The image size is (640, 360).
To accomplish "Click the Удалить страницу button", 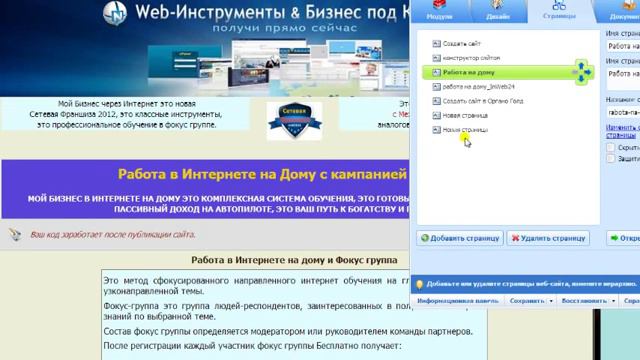I will click(548, 238).
